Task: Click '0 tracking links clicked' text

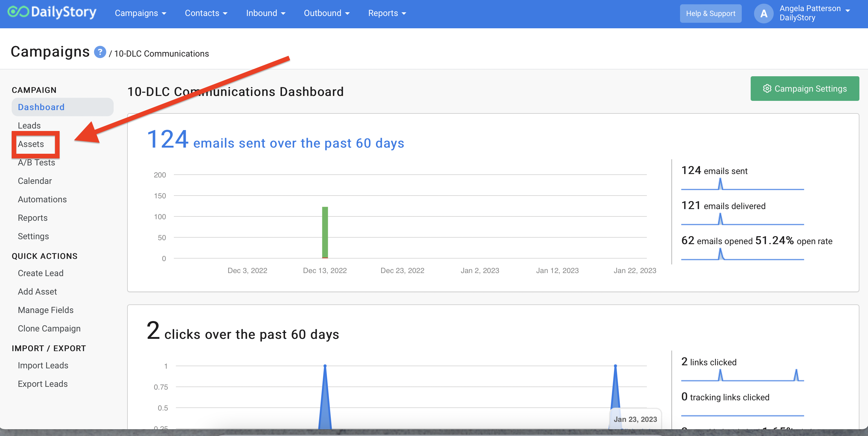Action: click(x=725, y=397)
